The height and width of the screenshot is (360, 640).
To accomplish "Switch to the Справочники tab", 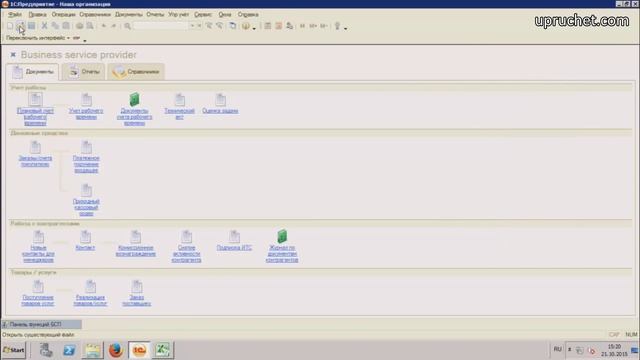I will pyautogui.click(x=136, y=72).
